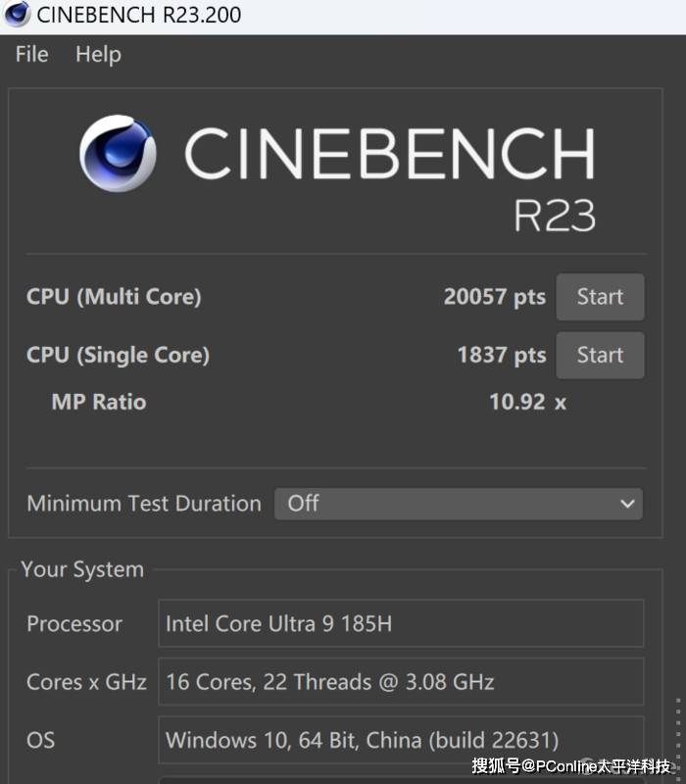
Task: Open the Help menu
Action: coord(98,55)
